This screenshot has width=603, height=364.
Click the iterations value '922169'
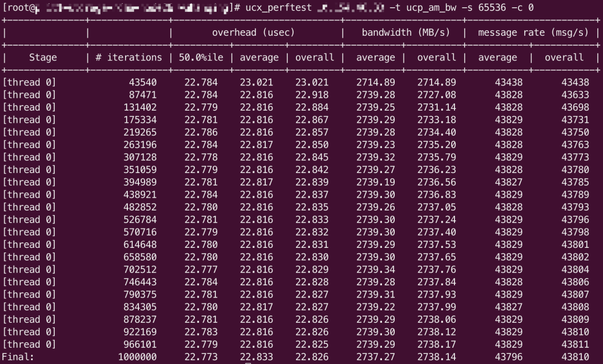coord(140,332)
